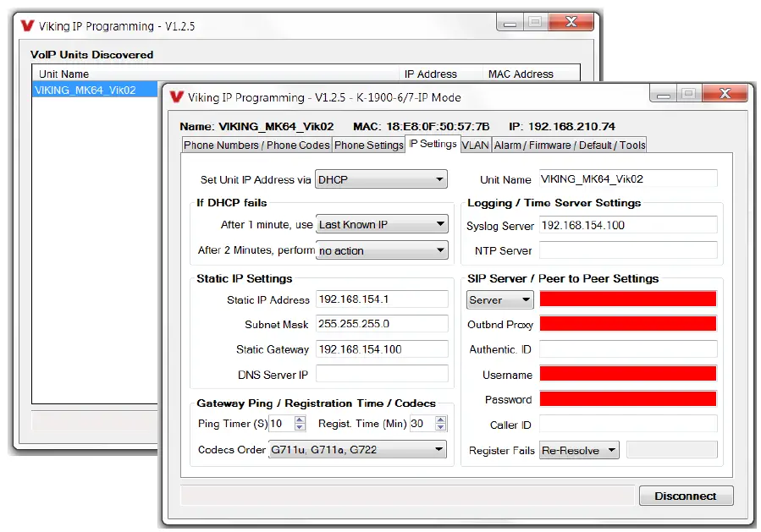Click the Authentic. ID field
The width and height of the screenshot is (761, 532).
pos(628,349)
